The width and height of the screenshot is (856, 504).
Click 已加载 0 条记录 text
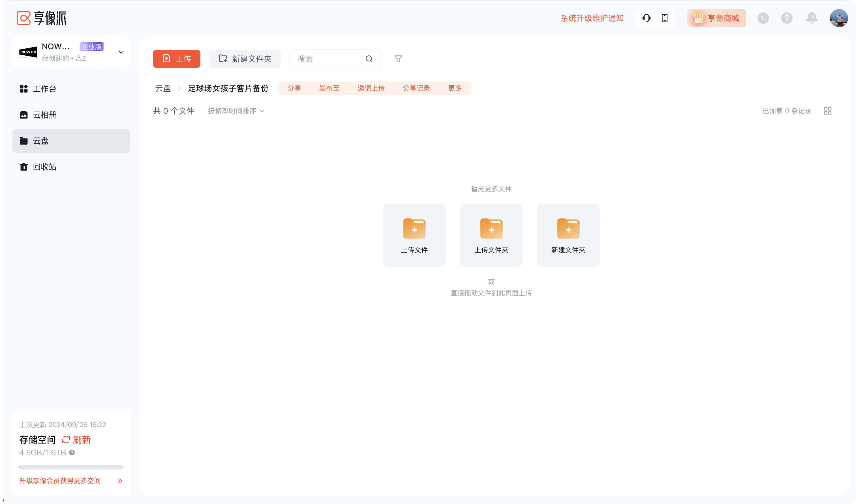click(x=787, y=111)
